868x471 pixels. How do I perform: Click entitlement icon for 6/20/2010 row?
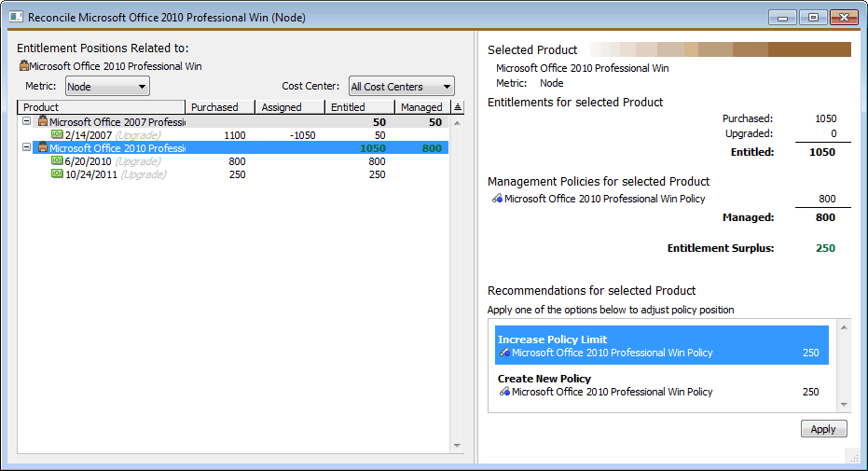point(57,160)
